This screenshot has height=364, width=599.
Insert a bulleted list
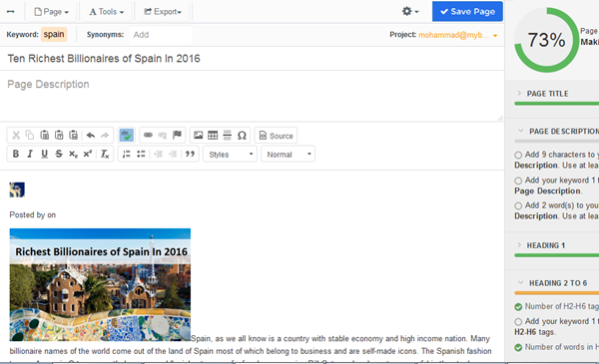pos(141,154)
